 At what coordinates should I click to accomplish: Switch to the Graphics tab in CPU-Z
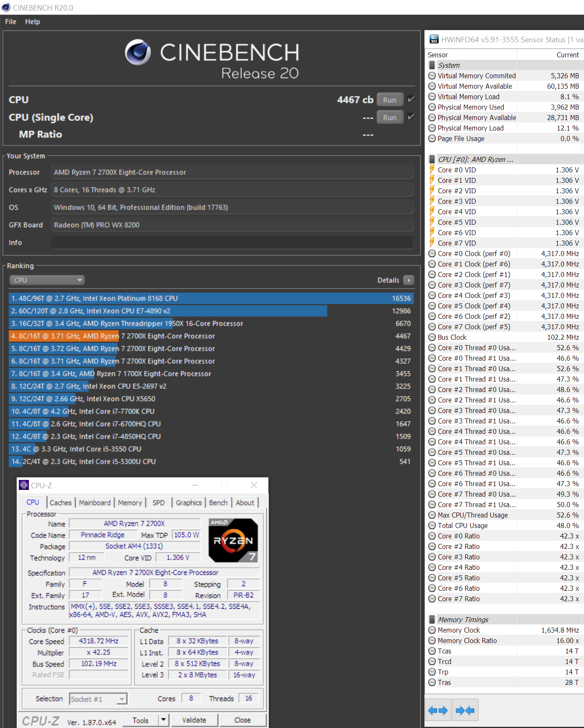(189, 502)
